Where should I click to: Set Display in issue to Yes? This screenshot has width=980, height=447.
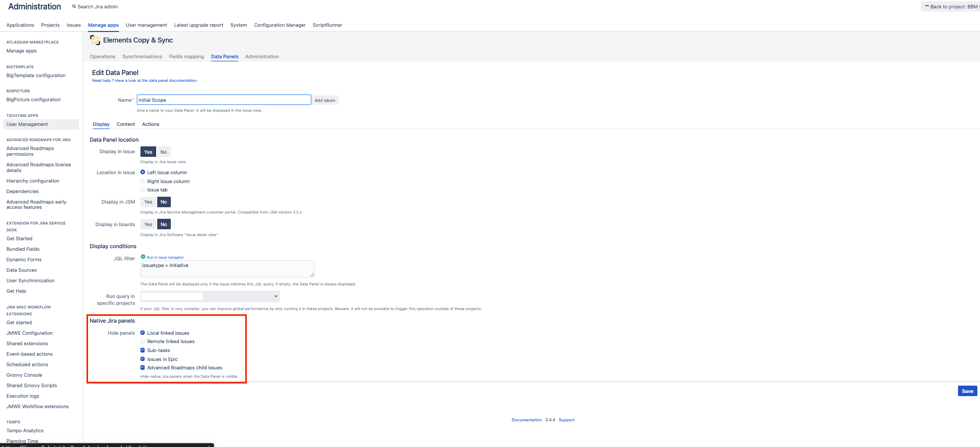pyautogui.click(x=148, y=152)
